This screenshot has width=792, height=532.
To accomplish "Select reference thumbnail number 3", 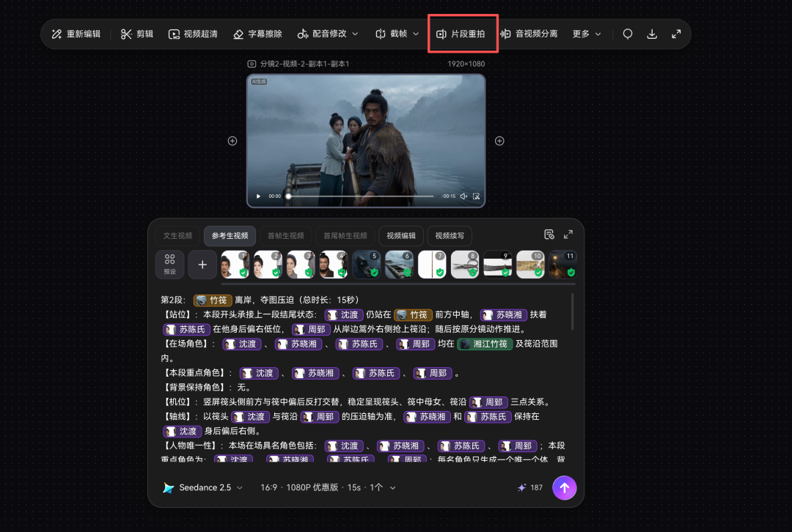I will (x=301, y=265).
